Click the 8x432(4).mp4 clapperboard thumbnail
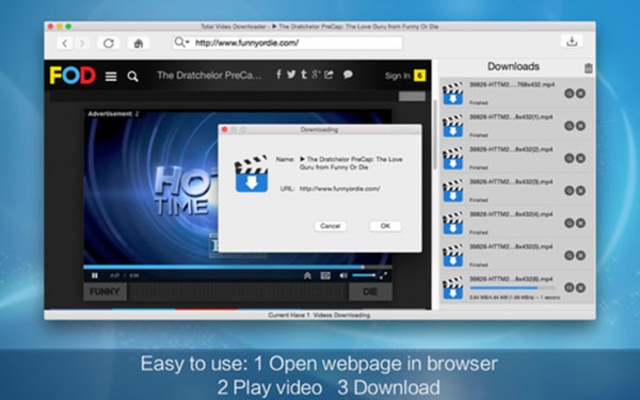Image resolution: width=640 pixels, height=400 pixels. pos(453,223)
